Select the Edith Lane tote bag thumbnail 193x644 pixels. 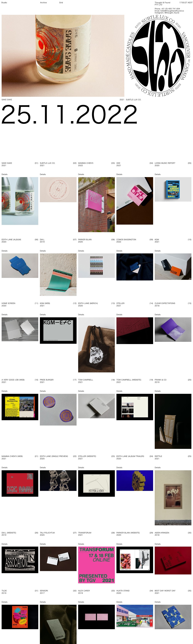point(96,345)
